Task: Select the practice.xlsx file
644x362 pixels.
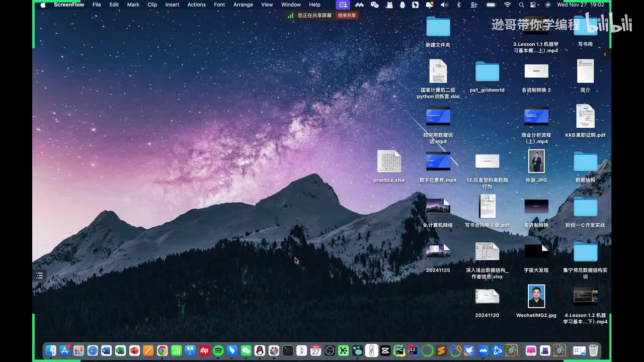Action: tap(389, 167)
